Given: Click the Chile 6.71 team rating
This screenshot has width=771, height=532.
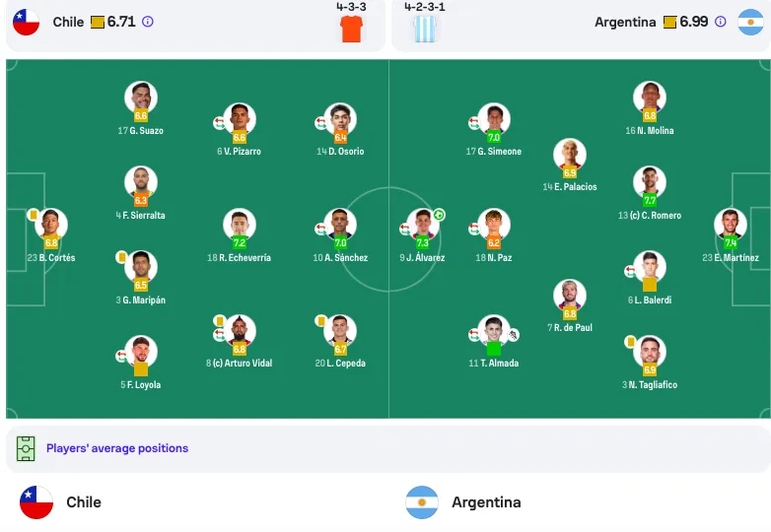Looking at the screenshot, I should click(x=121, y=22).
